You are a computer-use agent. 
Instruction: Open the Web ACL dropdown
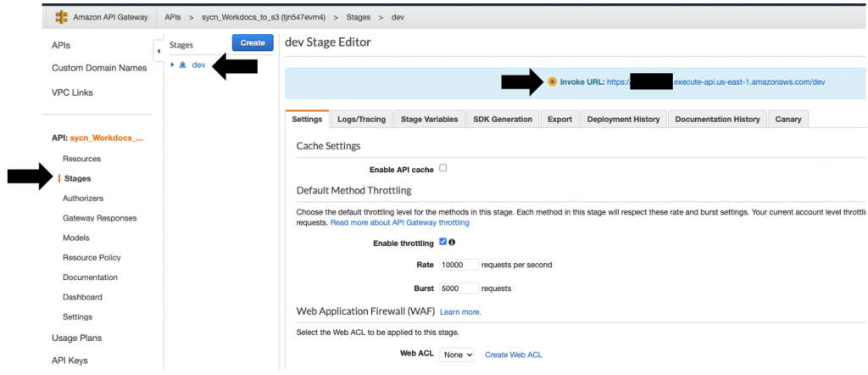[x=457, y=355]
